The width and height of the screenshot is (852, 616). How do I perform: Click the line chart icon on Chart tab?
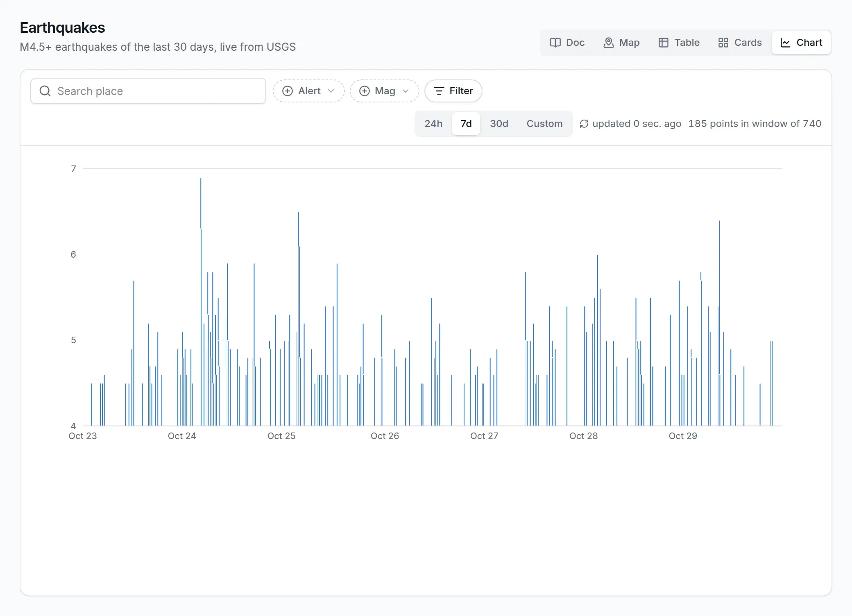(785, 43)
